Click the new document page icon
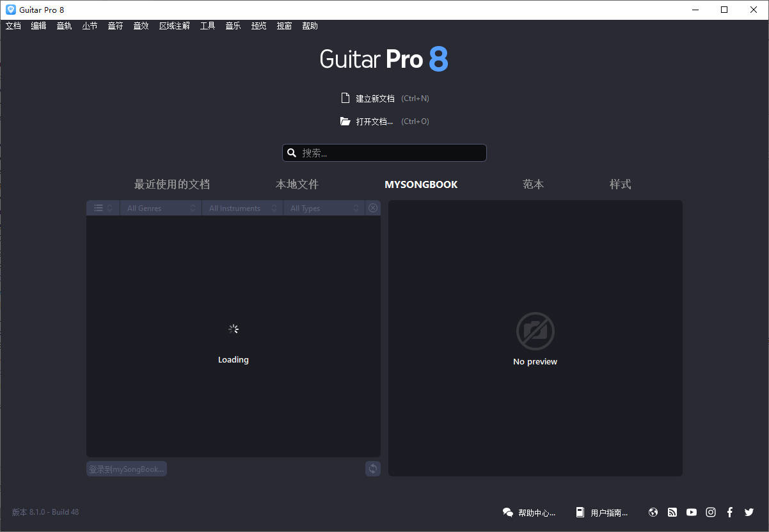 point(345,98)
